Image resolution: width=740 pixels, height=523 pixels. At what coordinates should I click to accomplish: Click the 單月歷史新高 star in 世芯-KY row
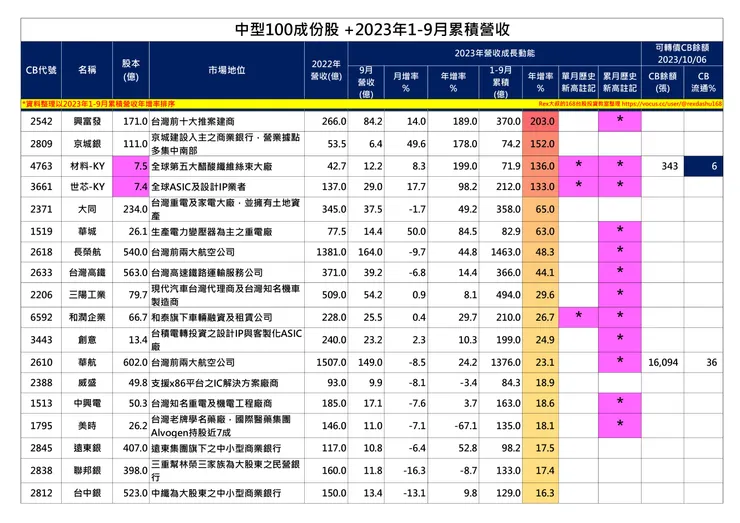coord(578,185)
